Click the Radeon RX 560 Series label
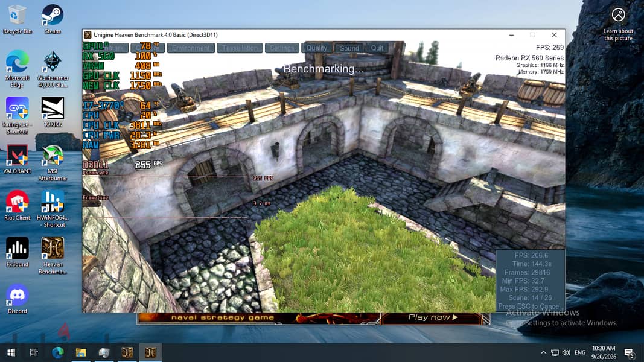Screen dimensions: 644x362 pyautogui.click(x=529, y=57)
